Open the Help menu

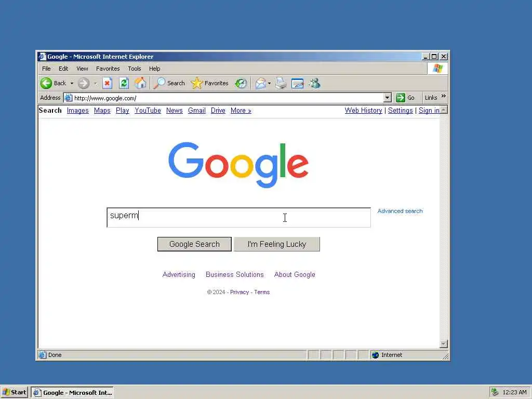pyautogui.click(x=155, y=69)
